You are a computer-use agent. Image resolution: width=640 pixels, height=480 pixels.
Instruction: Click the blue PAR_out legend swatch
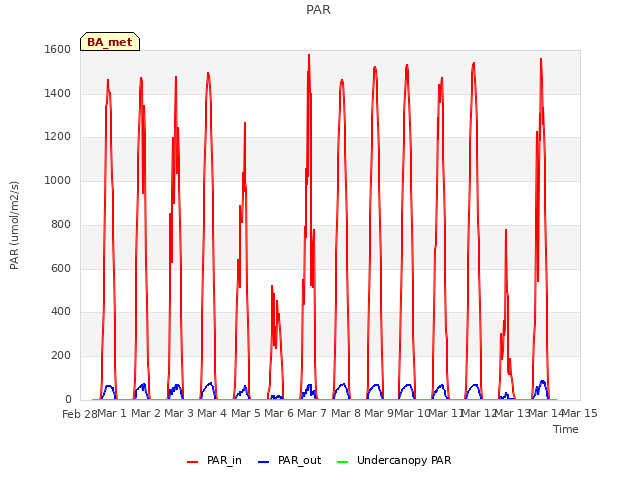click(263, 462)
